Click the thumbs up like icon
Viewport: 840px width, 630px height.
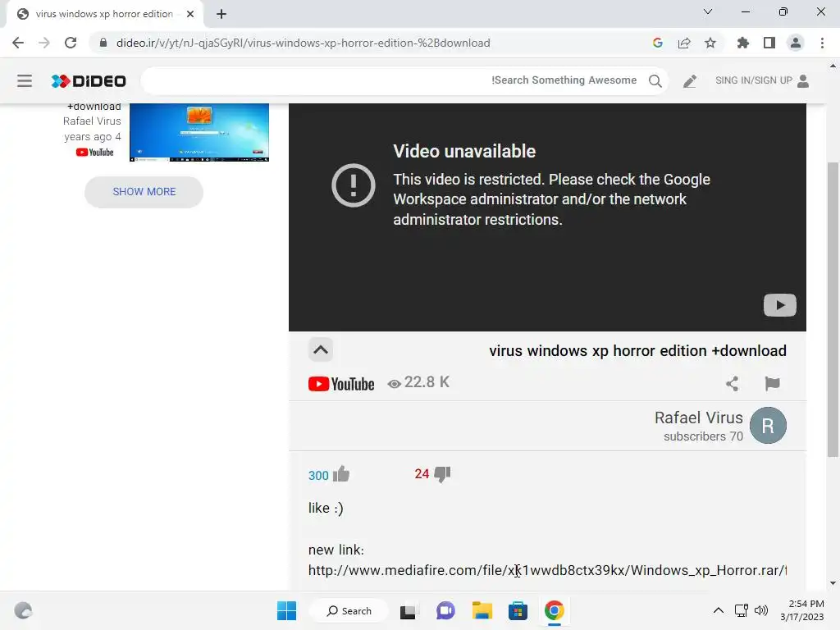click(x=341, y=474)
